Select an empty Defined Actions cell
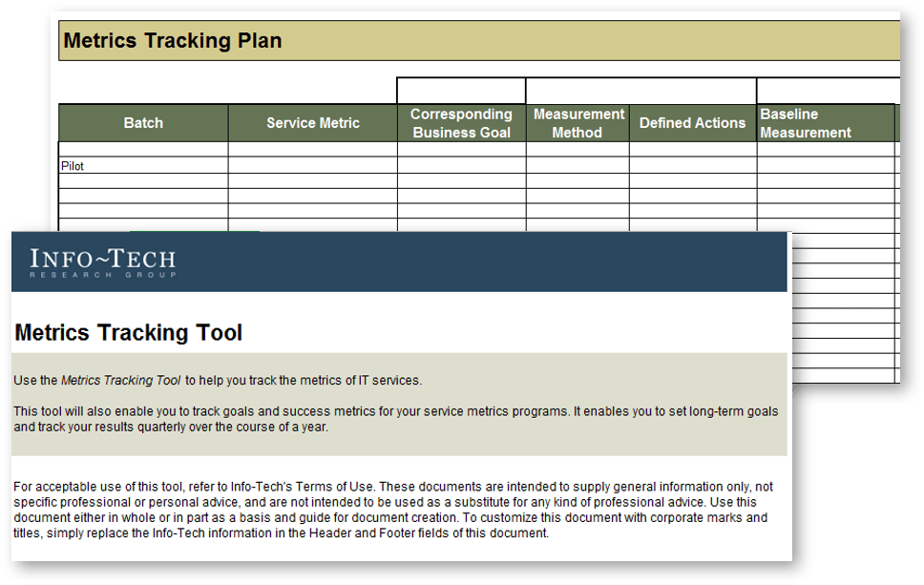Screen dimensions: 924x585 [x=692, y=165]
